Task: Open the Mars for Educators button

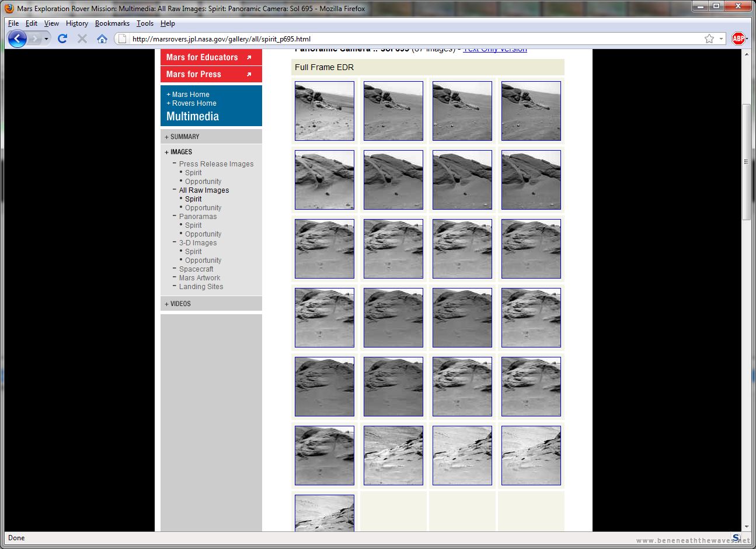Action: (x=211, y=57)
